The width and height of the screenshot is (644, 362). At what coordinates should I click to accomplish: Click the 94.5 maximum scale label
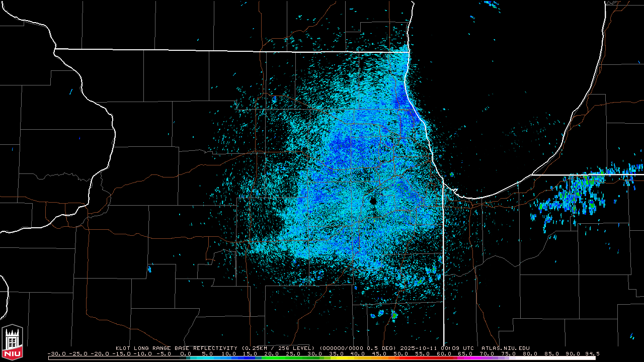591,354
